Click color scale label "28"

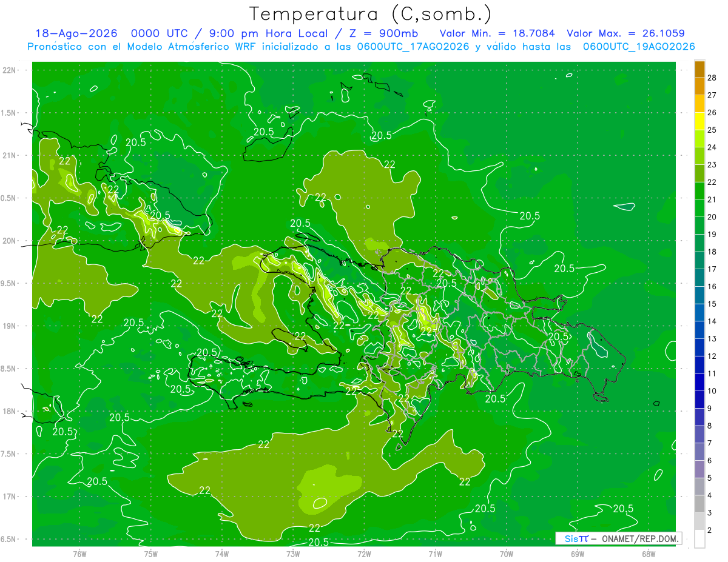[x=712, y=78]
